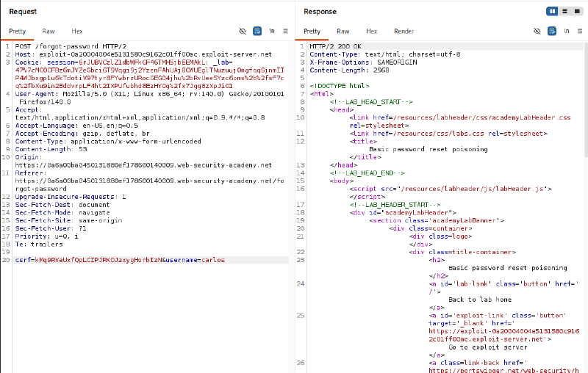Toggle hide non-printable eye icon in Request panel
The image size is (588, 373).
coord(243,31)
